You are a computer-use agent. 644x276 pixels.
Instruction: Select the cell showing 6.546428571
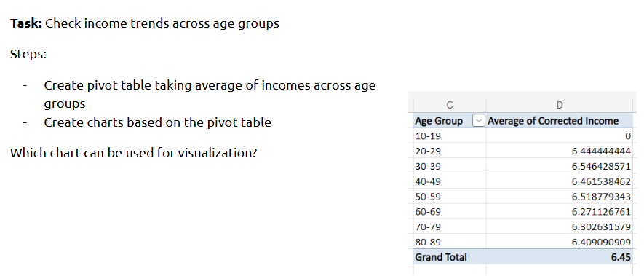[560, 166]
